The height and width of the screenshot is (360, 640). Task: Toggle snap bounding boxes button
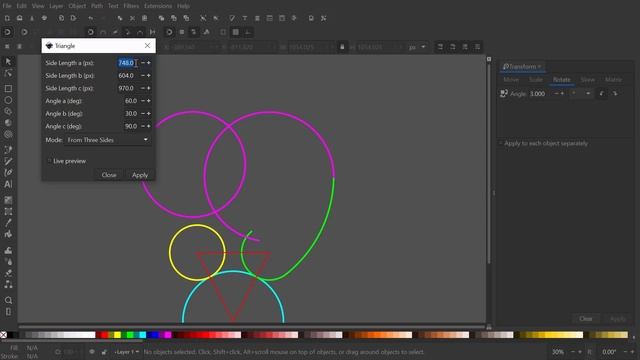pyautogui.click(x=24, y=32)
